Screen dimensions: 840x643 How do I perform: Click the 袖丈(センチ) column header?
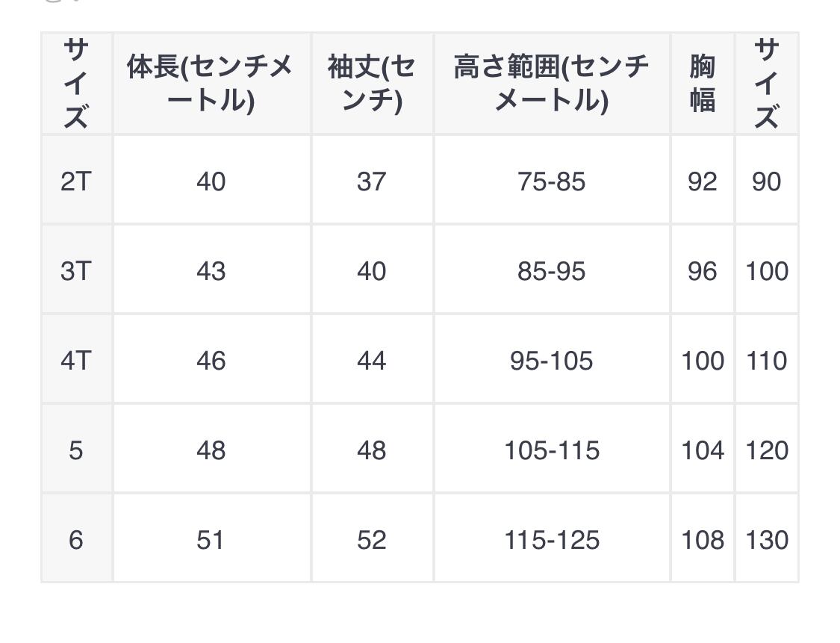371,84
